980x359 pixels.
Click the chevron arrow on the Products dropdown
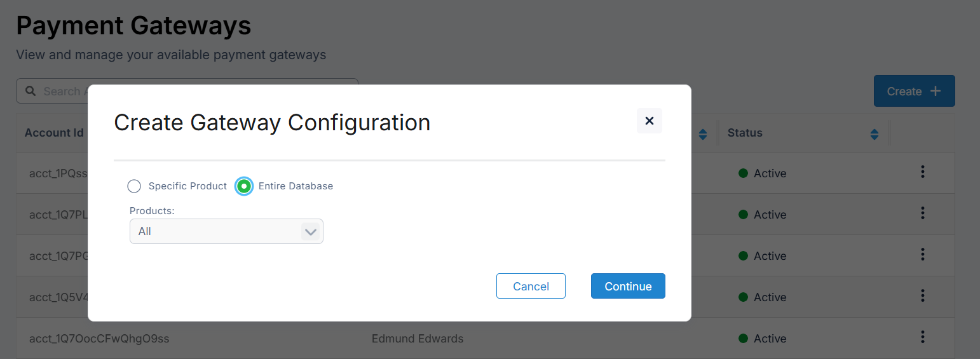(310, 232)
